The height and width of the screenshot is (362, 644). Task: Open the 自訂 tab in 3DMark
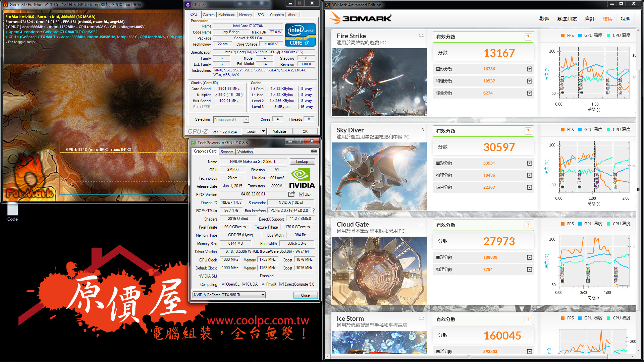[x=590, y=19]
